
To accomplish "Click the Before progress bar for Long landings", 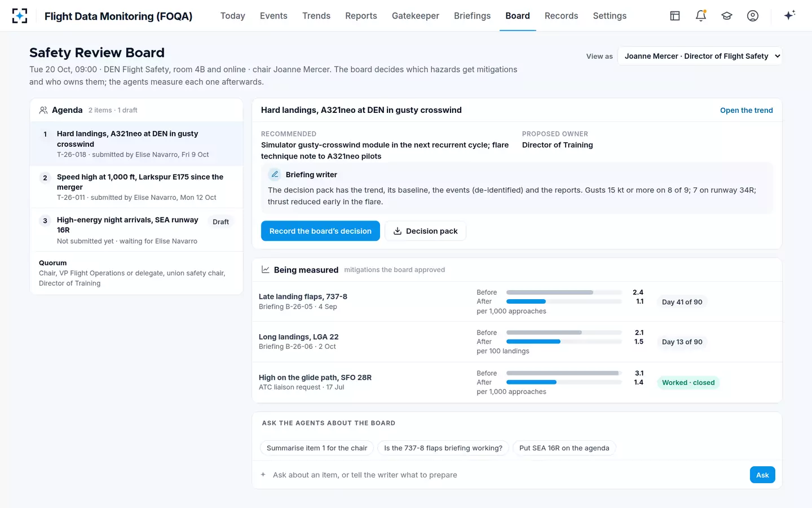I will click(564, 332).
